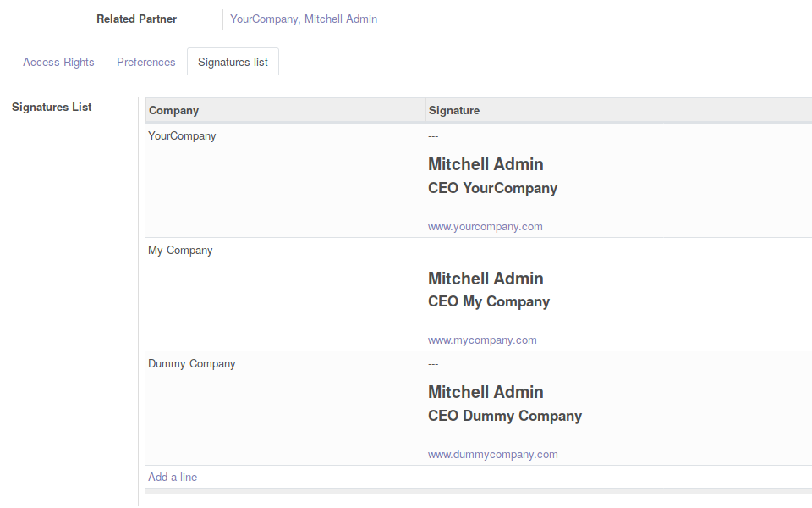Viewport: 812px width, 508px height.
Task: Click Add a line link
Action: click(173, 477)
